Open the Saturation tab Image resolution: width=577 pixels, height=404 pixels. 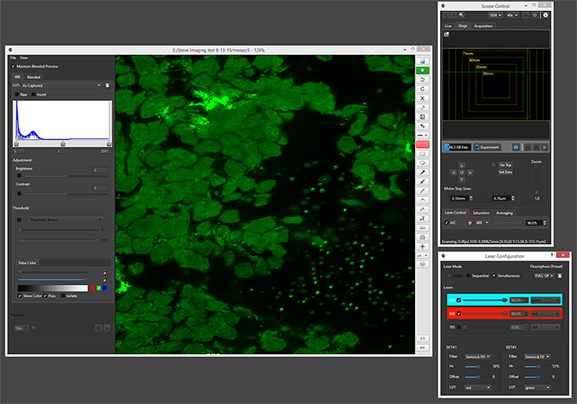tap(481, 213)
